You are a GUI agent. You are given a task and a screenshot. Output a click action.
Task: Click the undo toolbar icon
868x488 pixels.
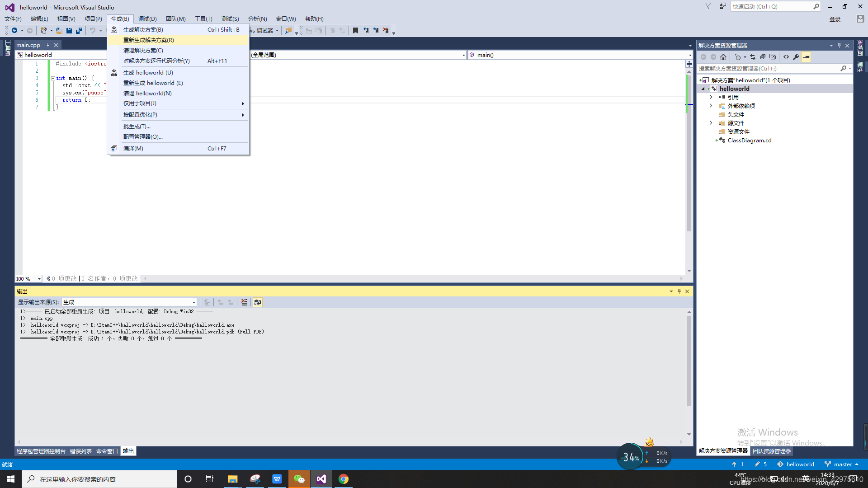93,31
